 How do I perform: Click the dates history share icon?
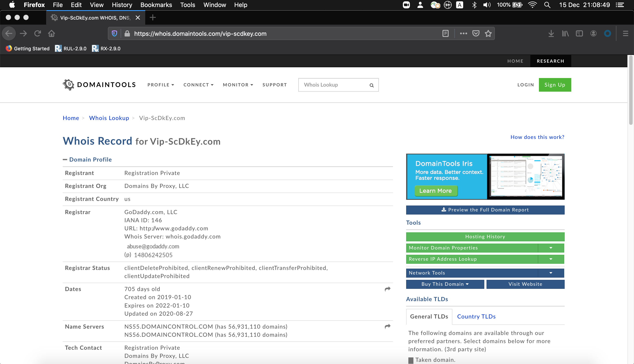click(x=387, y=289)
